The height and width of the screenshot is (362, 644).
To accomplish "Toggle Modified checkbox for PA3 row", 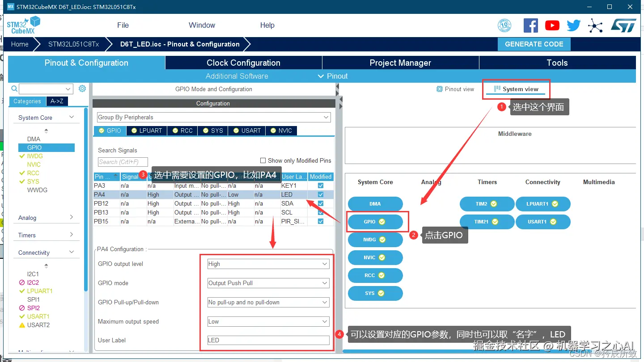I will (x=320, y=185).
